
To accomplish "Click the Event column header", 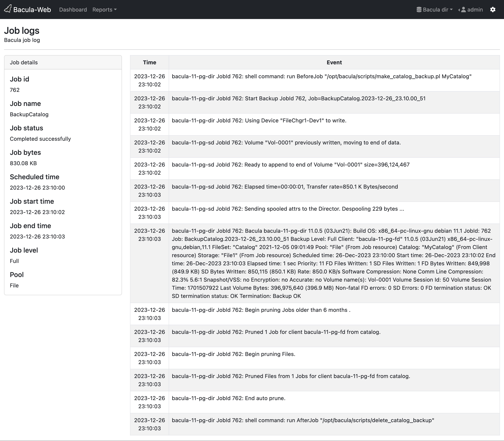I will 334,62.
